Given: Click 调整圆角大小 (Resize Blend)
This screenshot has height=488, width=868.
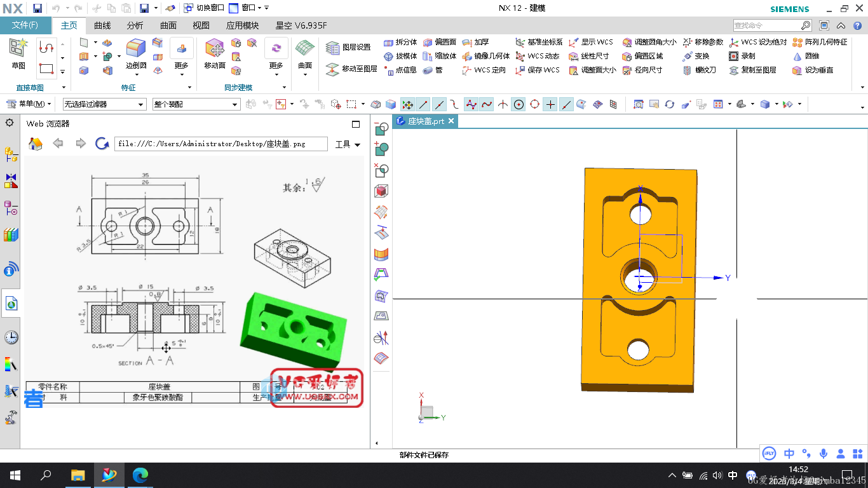Looking at the screenshot, I should [649, 42].
